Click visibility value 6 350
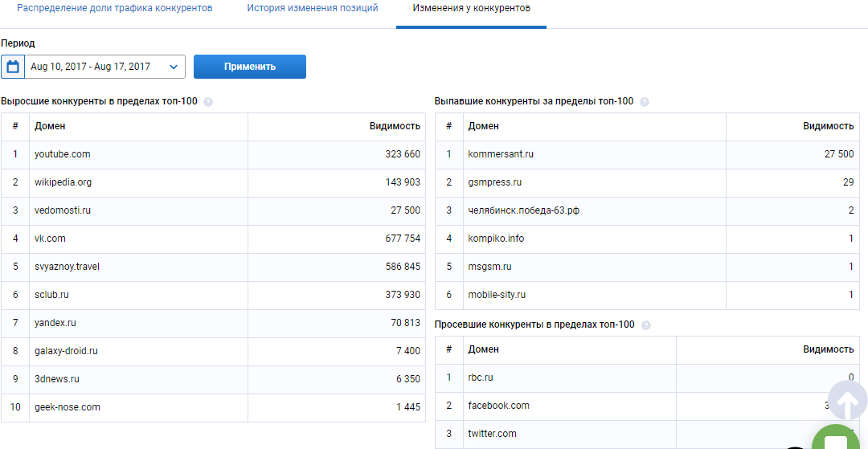The width and height of the screenshot is (868, 449). point(408,380)
